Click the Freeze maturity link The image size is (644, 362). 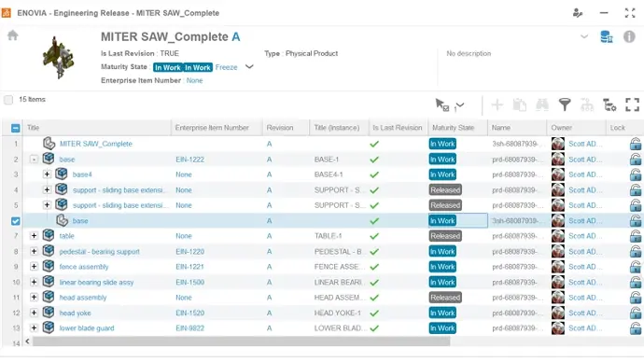tap(226, 67)
